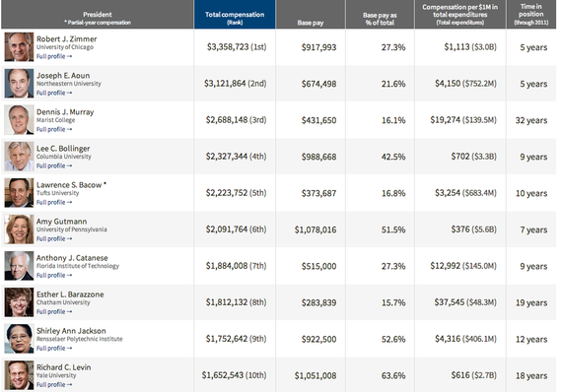Viewport: 562px width, 392px height.
Task: Click Lawrence S. Bacow's portrait photo
Action: [19, 193]
